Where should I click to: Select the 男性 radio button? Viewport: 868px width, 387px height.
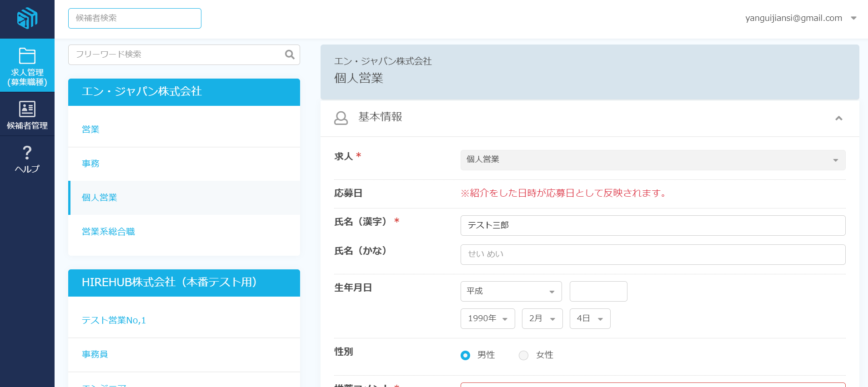(465, 355)
